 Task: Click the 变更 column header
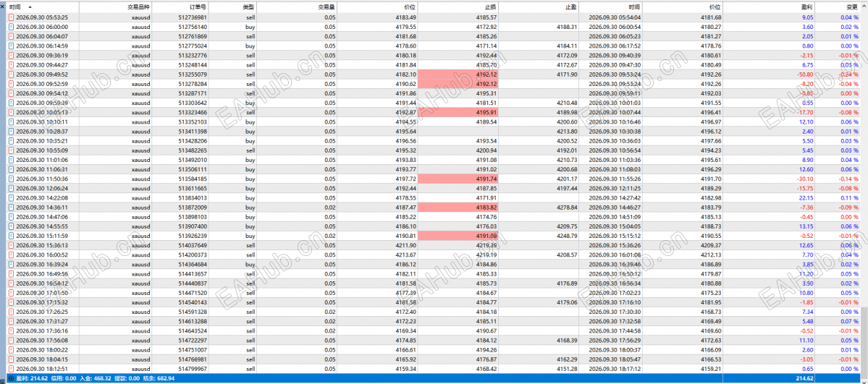[838, 7]
